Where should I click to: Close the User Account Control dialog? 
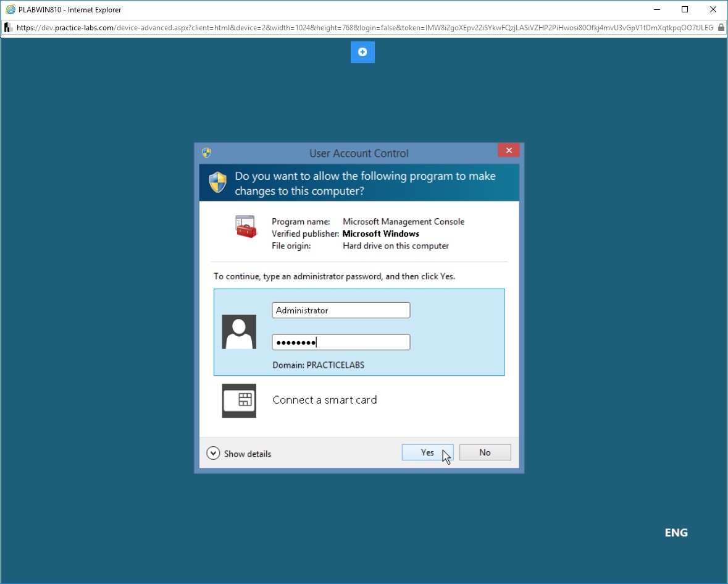(x=509, y=150)
